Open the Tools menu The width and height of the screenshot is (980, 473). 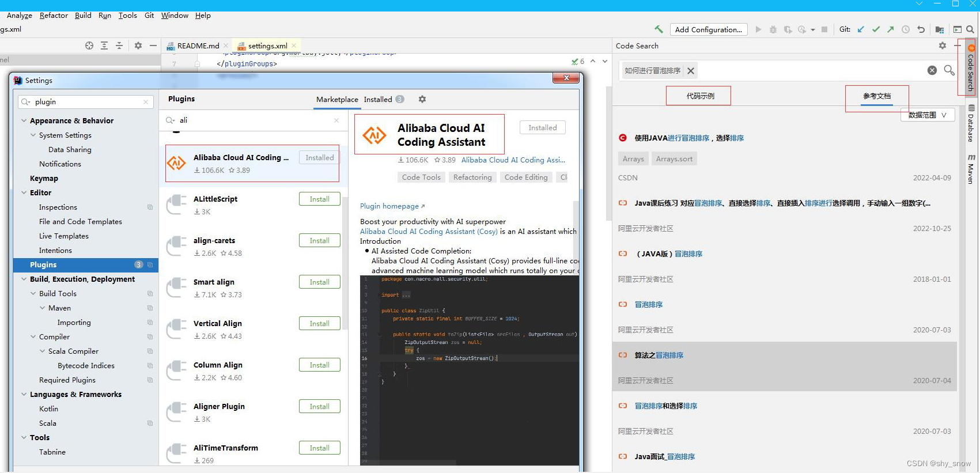(x=128, y=16)
